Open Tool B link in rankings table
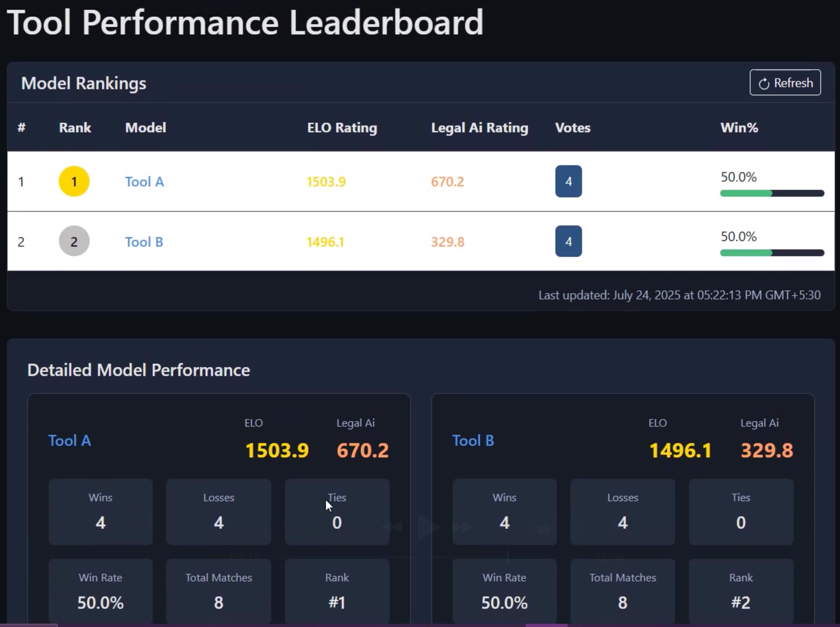Image resolution: width=840 pixels, height=627 pixels. click(144, 241)
